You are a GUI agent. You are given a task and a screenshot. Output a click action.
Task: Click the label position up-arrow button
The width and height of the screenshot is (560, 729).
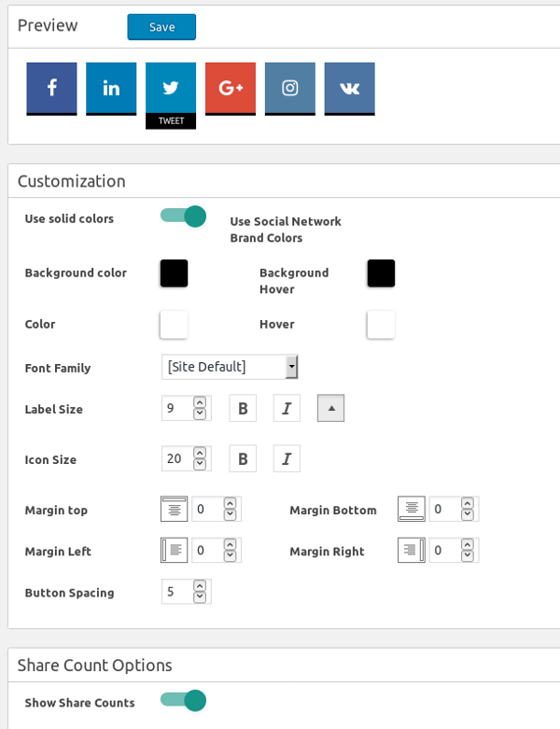pos(331,408)
